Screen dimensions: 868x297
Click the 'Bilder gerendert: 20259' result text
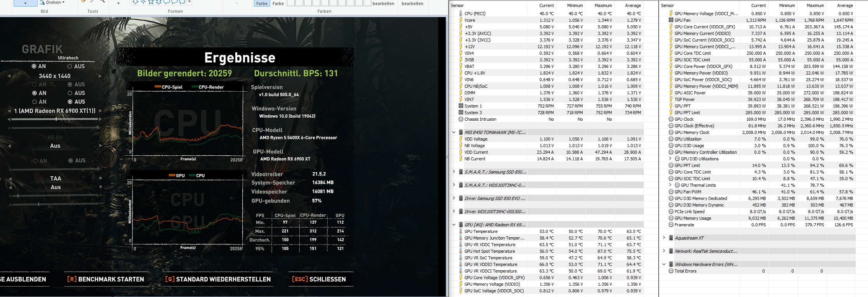(x=185, y=73)
